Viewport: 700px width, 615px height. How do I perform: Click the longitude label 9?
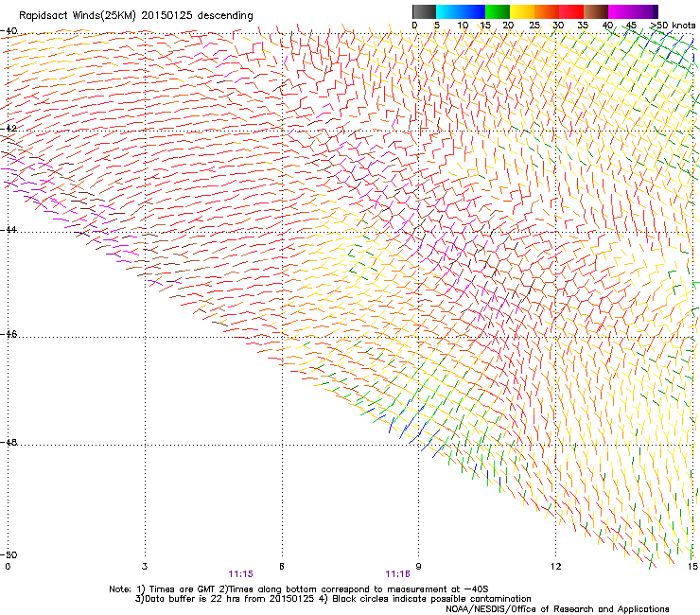click(418, 567)
